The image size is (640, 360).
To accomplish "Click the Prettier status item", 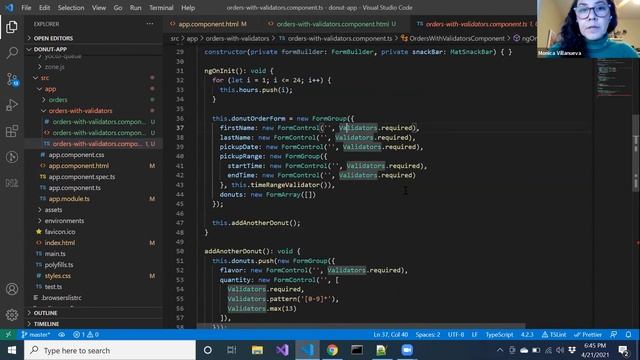I will pos(588,334).
